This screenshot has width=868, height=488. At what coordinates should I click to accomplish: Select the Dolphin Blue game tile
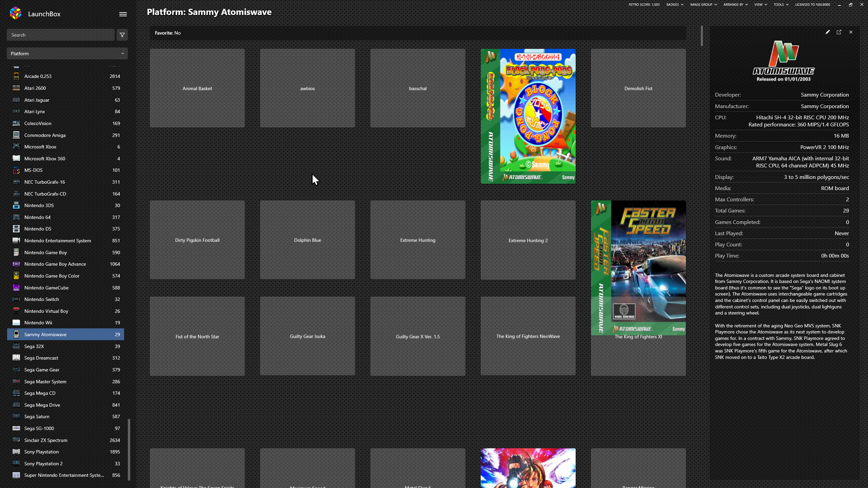click(x=308, y=240)
